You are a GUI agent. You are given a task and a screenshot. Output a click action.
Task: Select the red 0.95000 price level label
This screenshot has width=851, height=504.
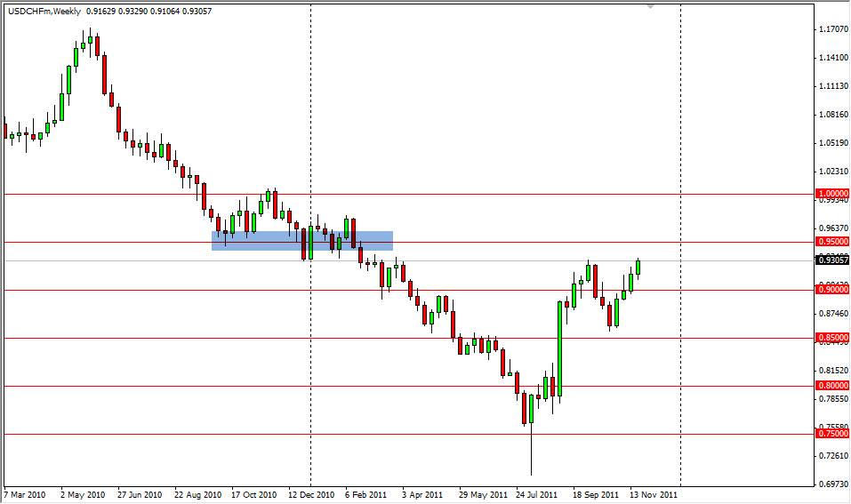pyautogui.click(x=831, y=241)
